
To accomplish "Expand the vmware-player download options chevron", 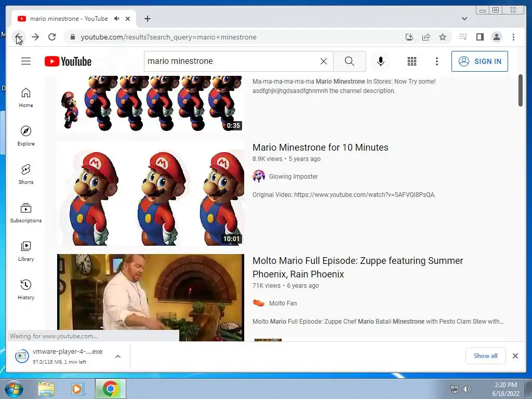I will tap(118, 356).
